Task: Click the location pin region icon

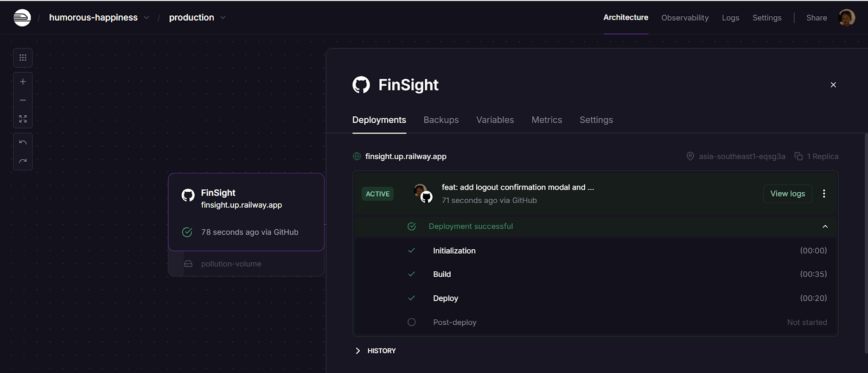Action: coord(690,156)
